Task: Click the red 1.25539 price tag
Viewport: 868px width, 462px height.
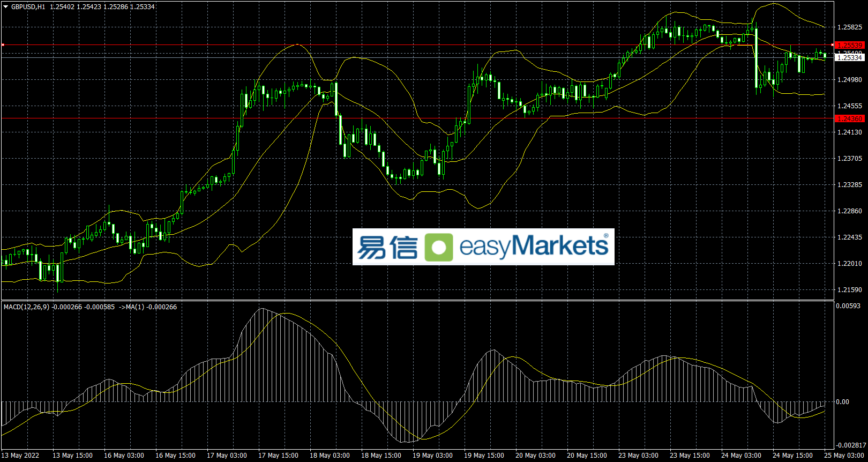Action: pyautogui.click(x=850, y=46)
